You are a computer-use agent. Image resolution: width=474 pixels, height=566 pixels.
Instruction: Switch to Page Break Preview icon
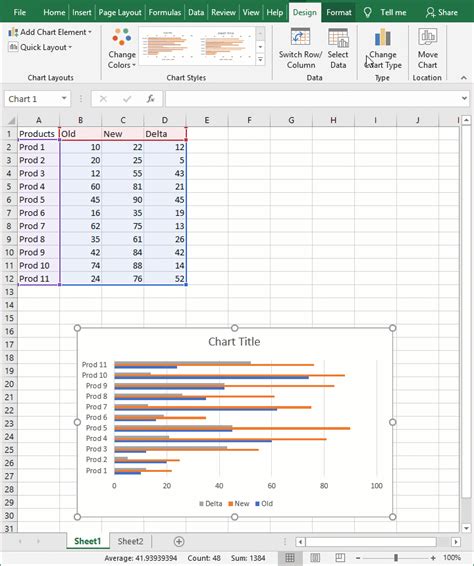point(340,558)
